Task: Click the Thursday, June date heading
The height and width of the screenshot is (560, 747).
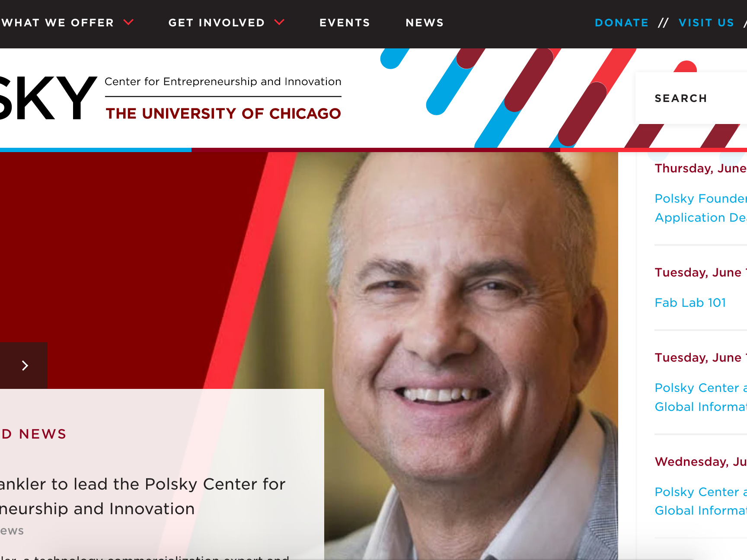Action: [701, 168]
